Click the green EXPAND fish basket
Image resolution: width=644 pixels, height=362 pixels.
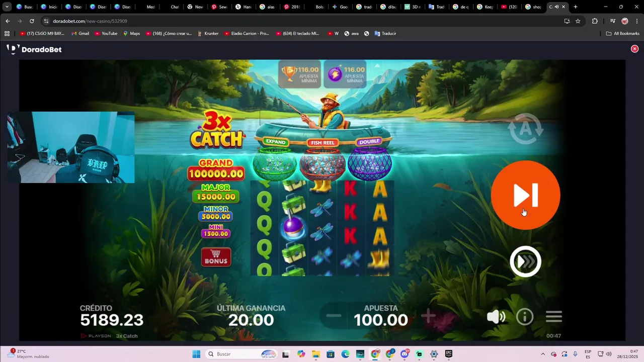(275, 160)
